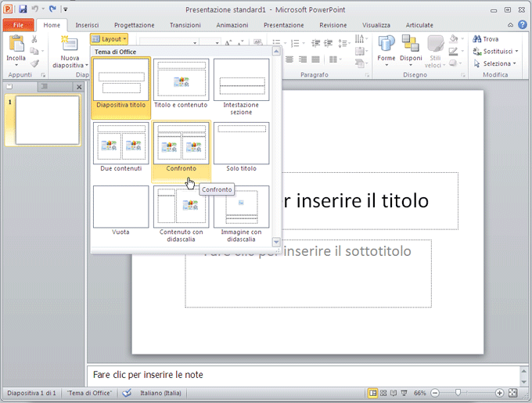The height and width of the screenshot is (403, 532).
Task: Select the Copia formato paintbrush icon
Action: pyautogui.click(x=34, y=63)
